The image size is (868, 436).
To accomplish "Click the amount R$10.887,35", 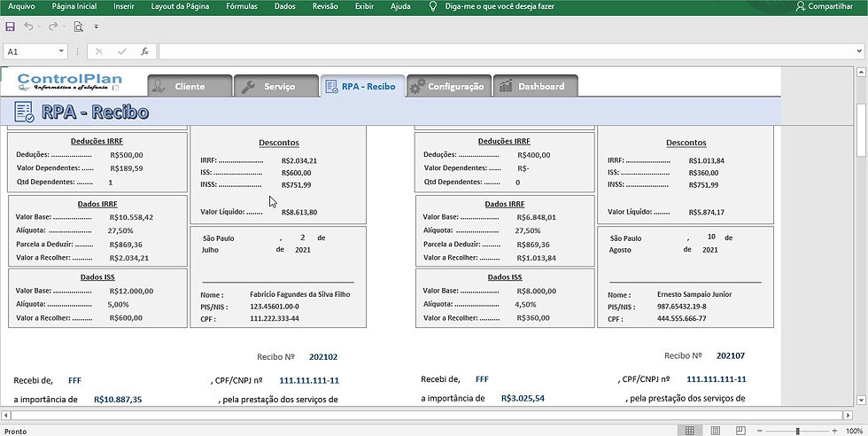I will coord(118,399).
